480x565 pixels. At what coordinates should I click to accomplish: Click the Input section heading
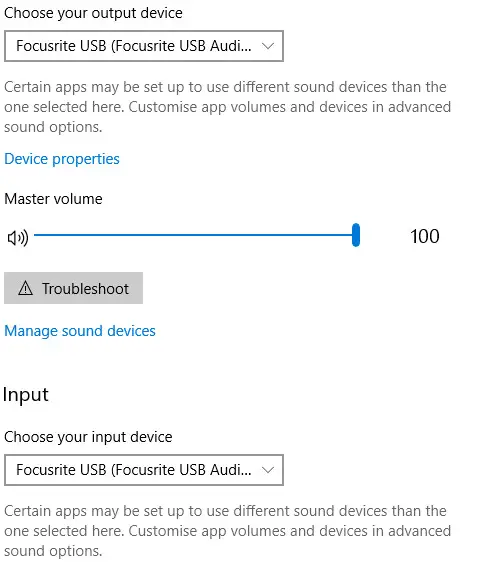pos(26,395)
